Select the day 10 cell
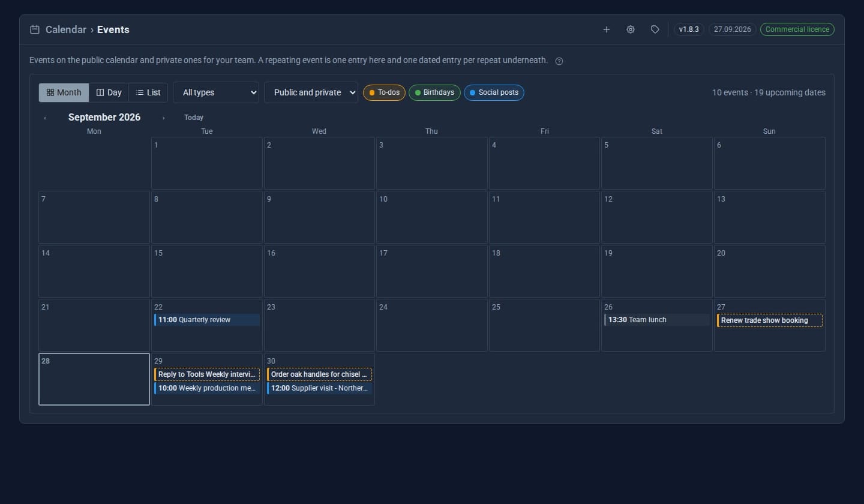This screenshot has width=864, height=504. point(432,217)
